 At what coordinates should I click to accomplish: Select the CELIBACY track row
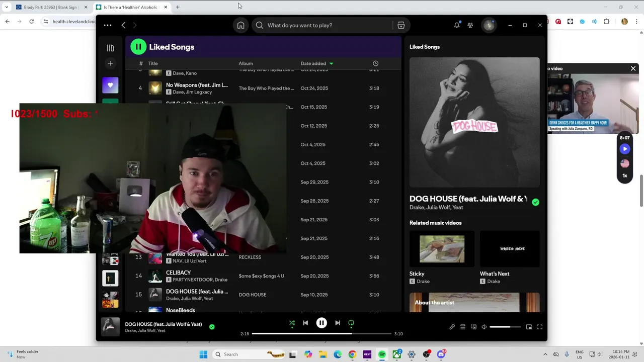point(262,276)
